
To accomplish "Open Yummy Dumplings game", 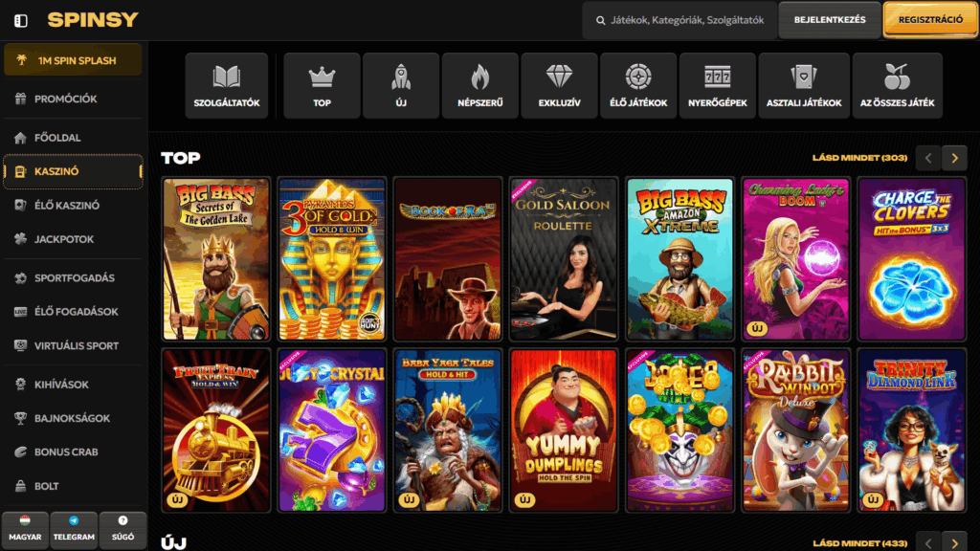I will point(564,430).
